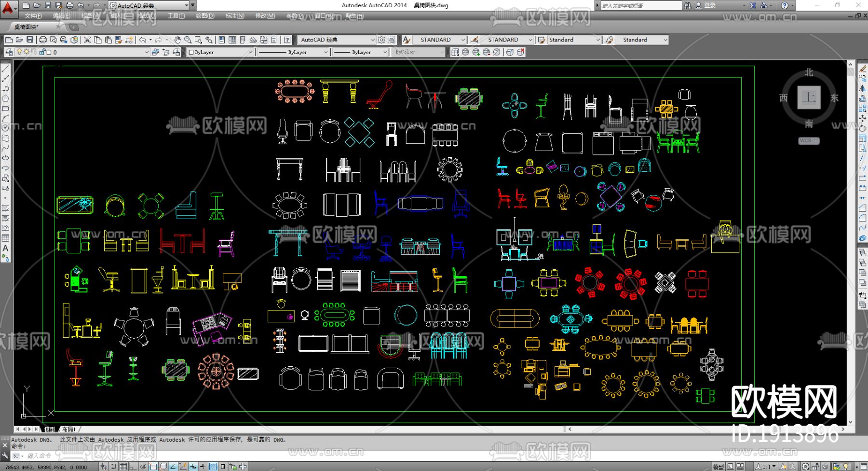Click the 登录 sign-in button

[709, 5]
